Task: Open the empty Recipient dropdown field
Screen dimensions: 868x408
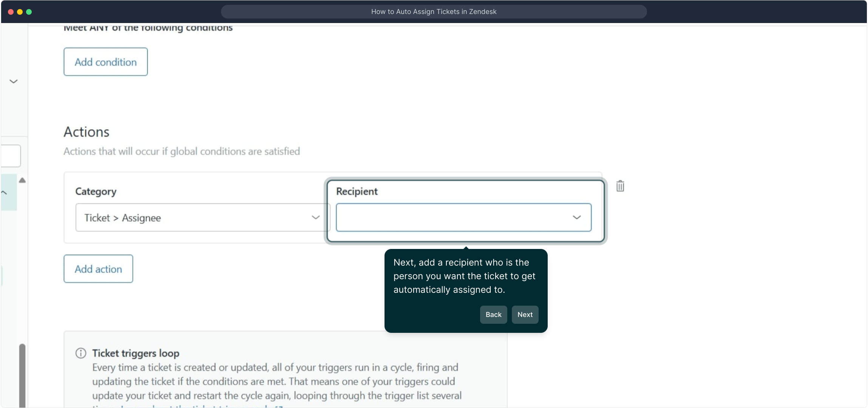Action: (x=453, y=218)
